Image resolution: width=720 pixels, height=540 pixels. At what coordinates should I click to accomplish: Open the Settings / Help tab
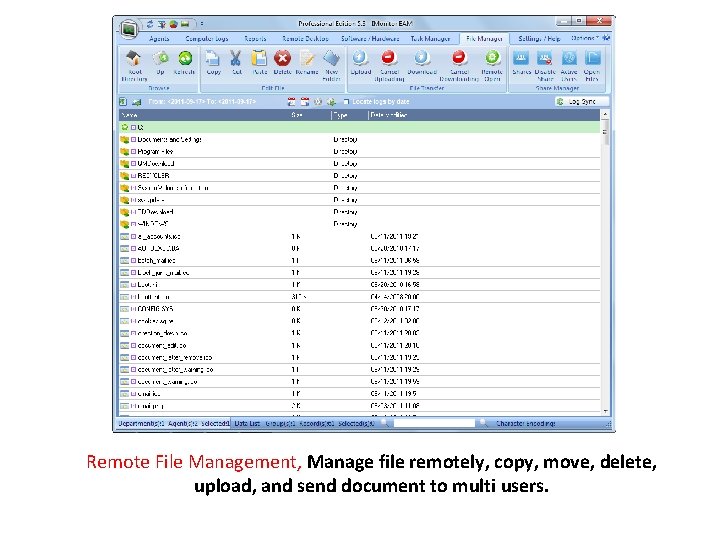(539, 39)
